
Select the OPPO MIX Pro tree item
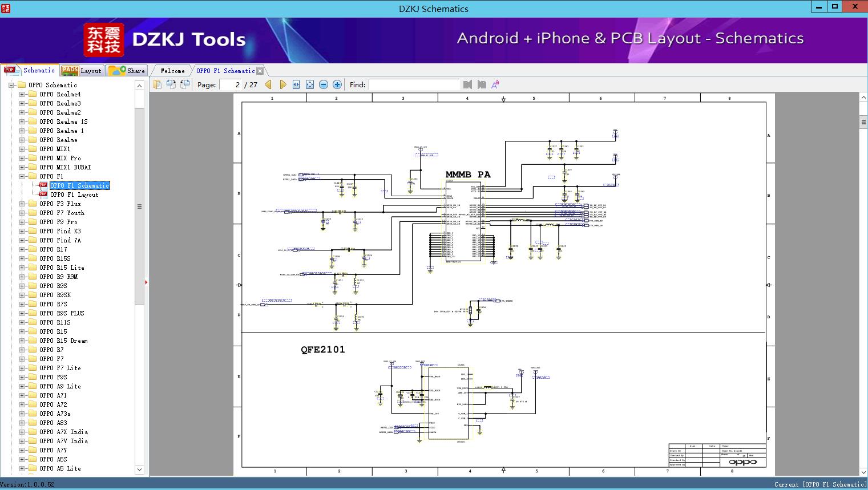pyautogui.click(x=60, y=158)
